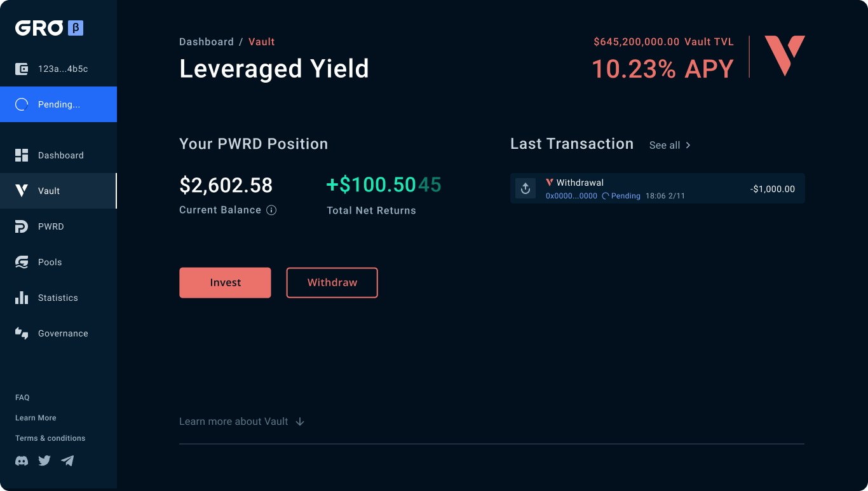The width and height of the screenshot is (868, 491).
Task: Open the 0x0000...0000 transaction hash link
Action: [x=571, y=196]
